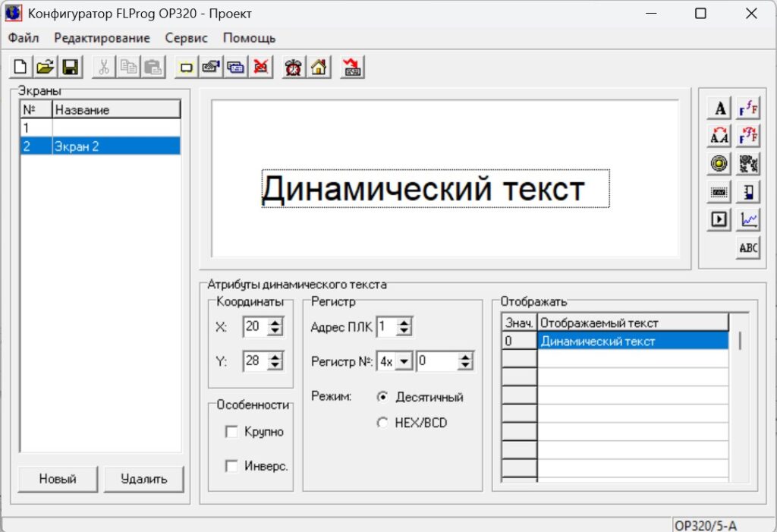
Task: Tick the Инверс. checkbox
Action: [232, 466]
